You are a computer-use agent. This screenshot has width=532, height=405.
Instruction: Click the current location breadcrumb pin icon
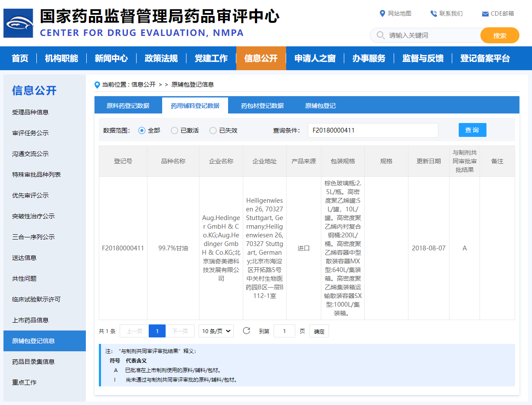click(98, 84)
